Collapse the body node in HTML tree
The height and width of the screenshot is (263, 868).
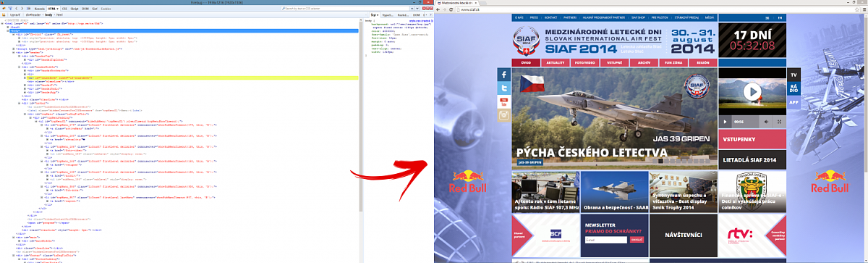(x=8, y=31)
